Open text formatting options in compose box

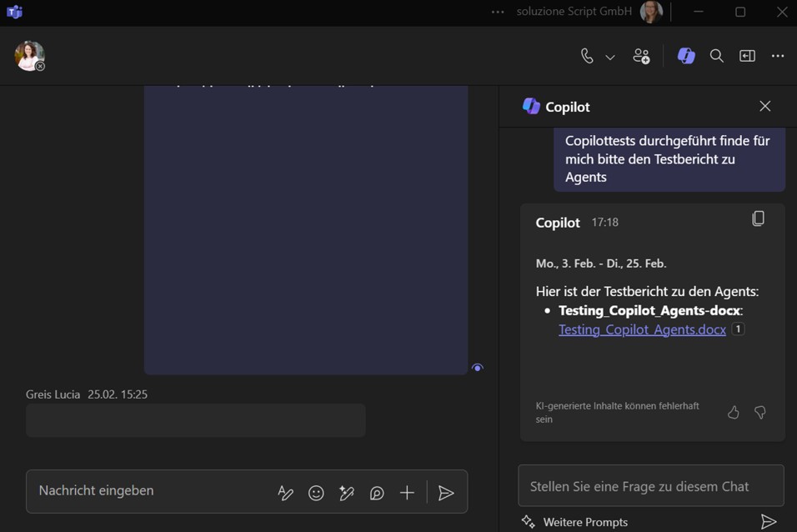click(285, 493)
